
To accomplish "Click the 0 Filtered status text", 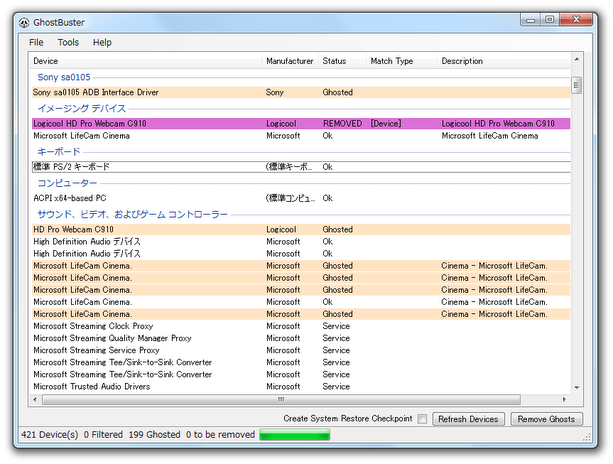I will point(103,435).
